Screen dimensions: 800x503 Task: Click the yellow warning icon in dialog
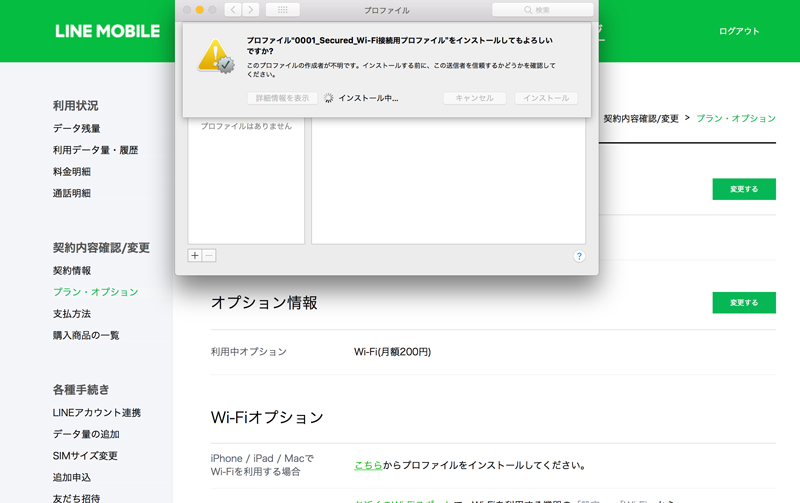point(216,56)
